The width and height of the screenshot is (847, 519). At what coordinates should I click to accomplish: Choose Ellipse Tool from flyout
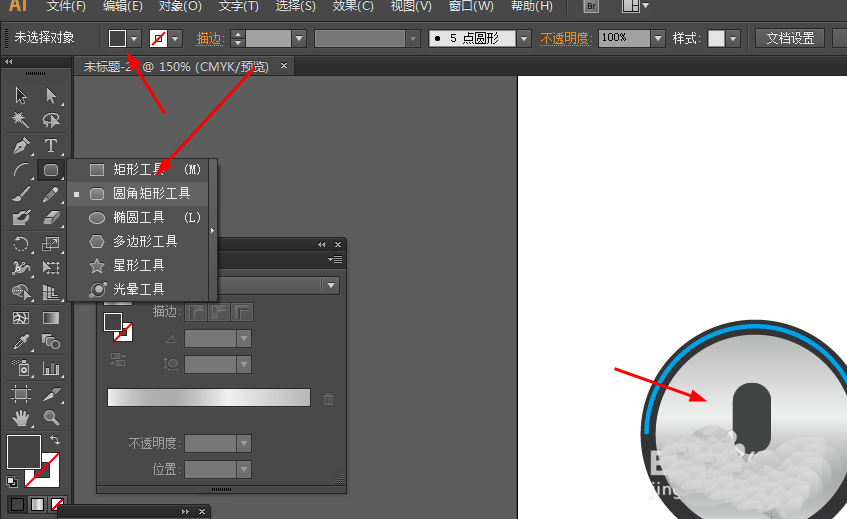click(139, 217)
